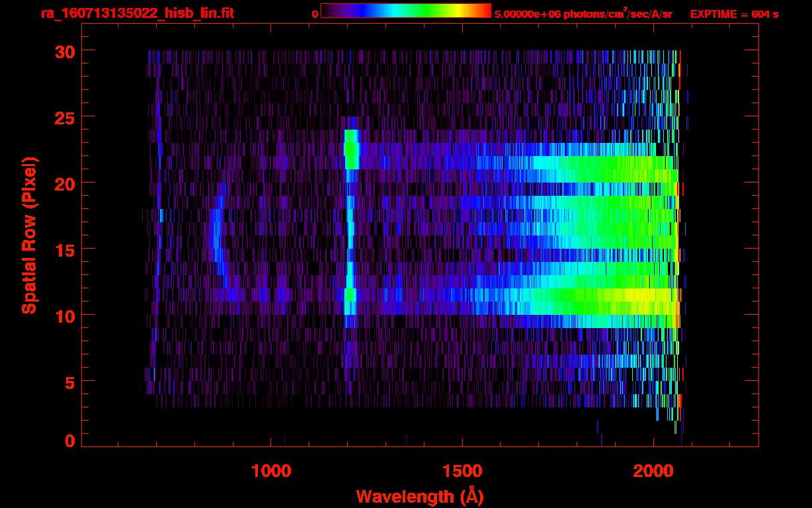The width and height of the screenshot is (812, 508).
Task: Select the EXPTIME = 604 s text
Action: click(734, 14)
